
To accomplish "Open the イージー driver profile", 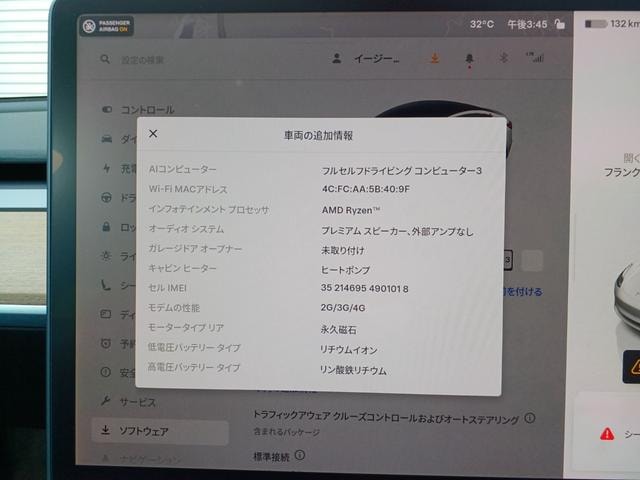I will pos(366,59).
